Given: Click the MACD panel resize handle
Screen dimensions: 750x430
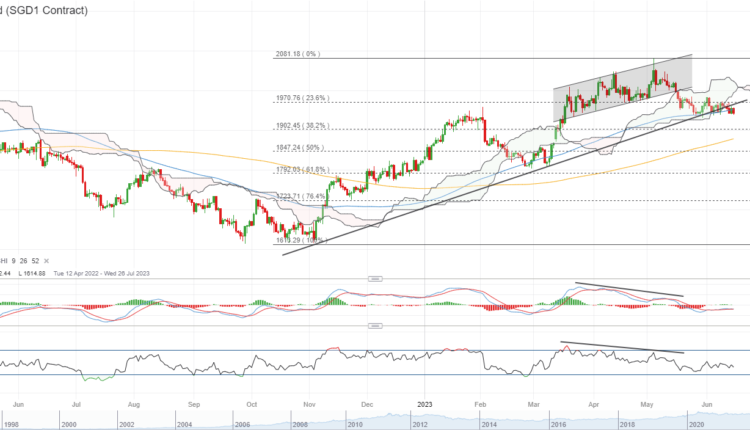Looking at the screenshot, I should coord(375,277).
